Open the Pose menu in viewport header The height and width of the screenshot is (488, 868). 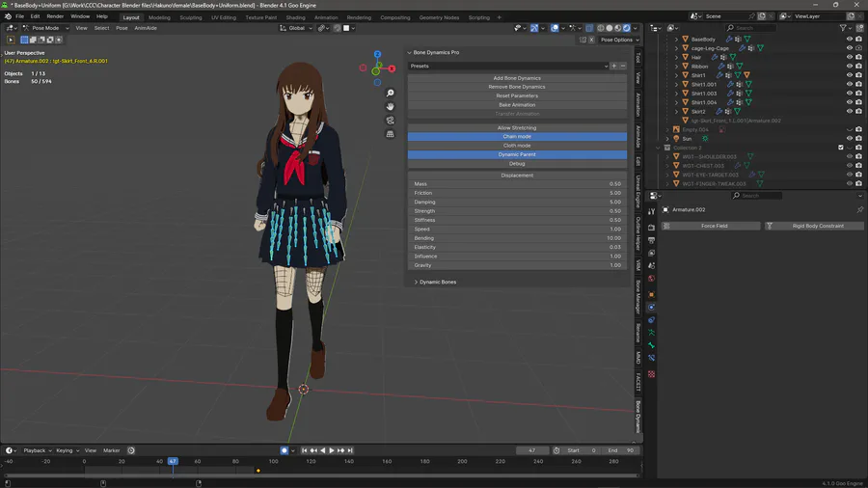point(122,28)
